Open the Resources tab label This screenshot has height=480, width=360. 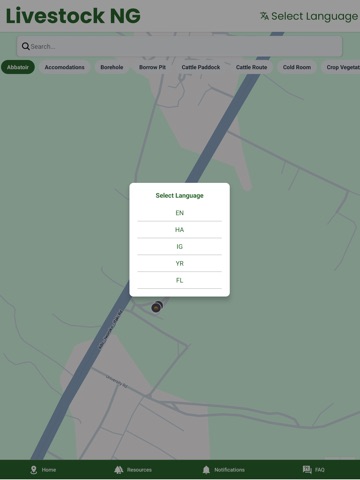coord(139,470)
